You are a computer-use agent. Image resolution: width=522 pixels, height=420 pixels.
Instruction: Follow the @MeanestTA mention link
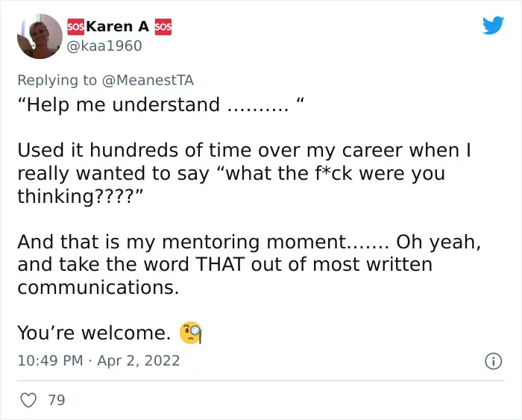coord(148,81)
